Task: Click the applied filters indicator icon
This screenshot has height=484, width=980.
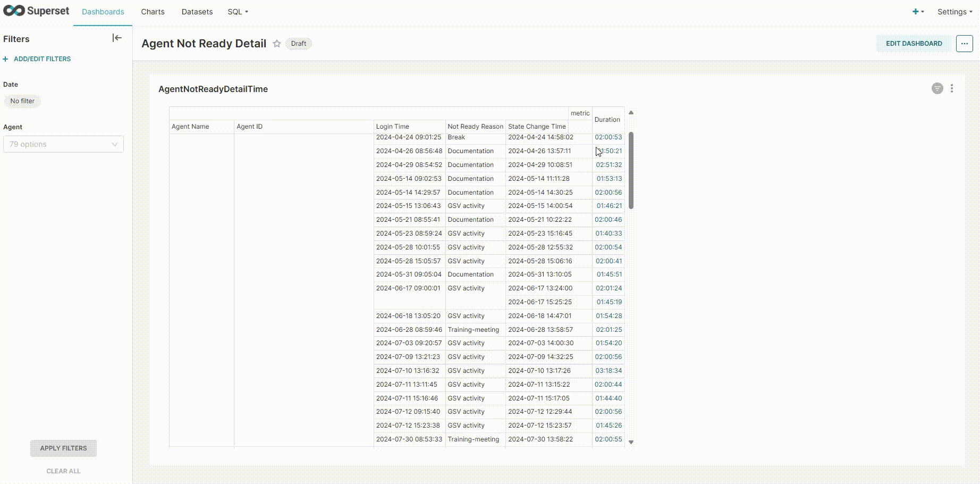Action: click(937, 88)
